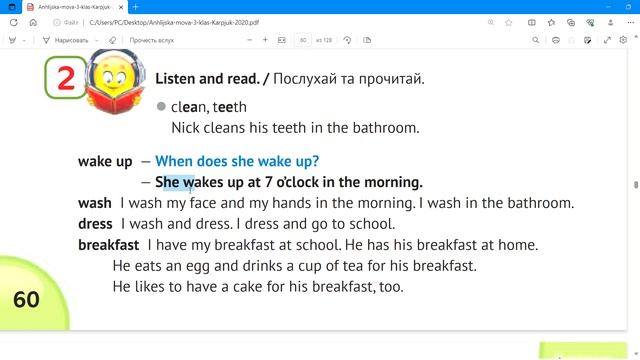Click the bold word 'dress'
The height and width of the screenshot is (360, 640).
tap(95, 224)
